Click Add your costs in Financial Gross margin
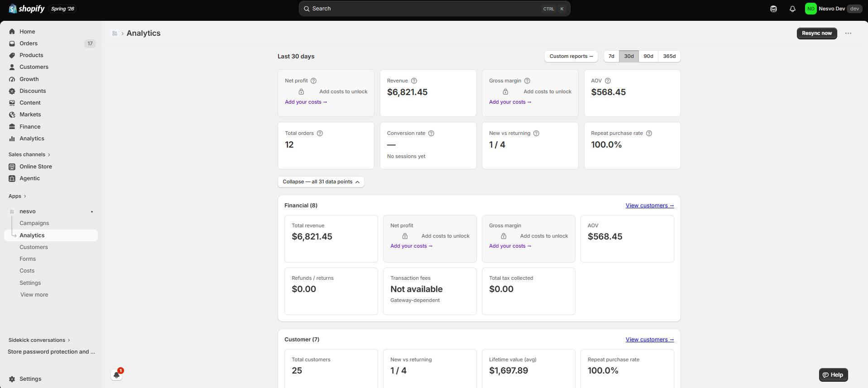Viewport: 868px width, 388px height. pyautogui.click(x=510, y=246)
